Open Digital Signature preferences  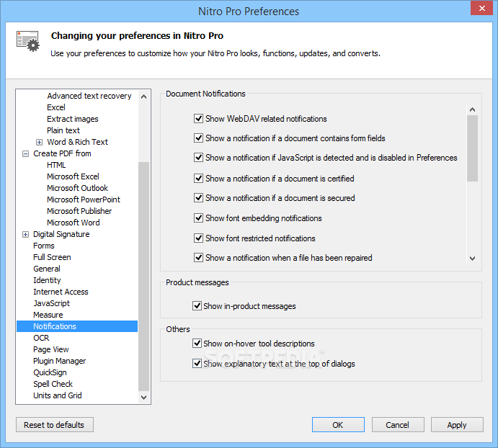pyautogui.click(x=61, y=234)
